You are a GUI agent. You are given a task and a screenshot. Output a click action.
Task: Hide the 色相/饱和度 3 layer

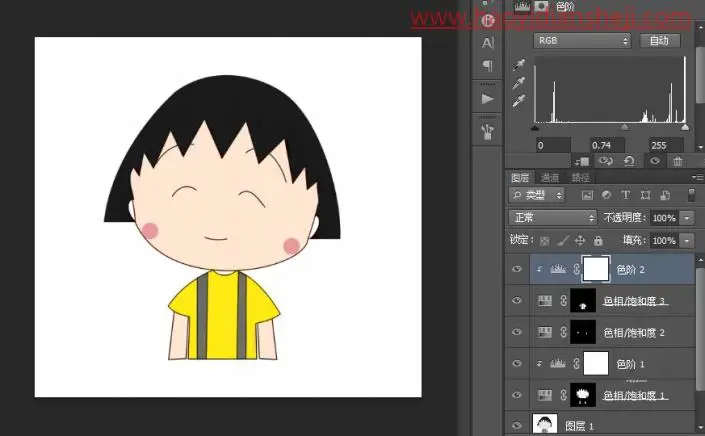[x=517, y=300]
